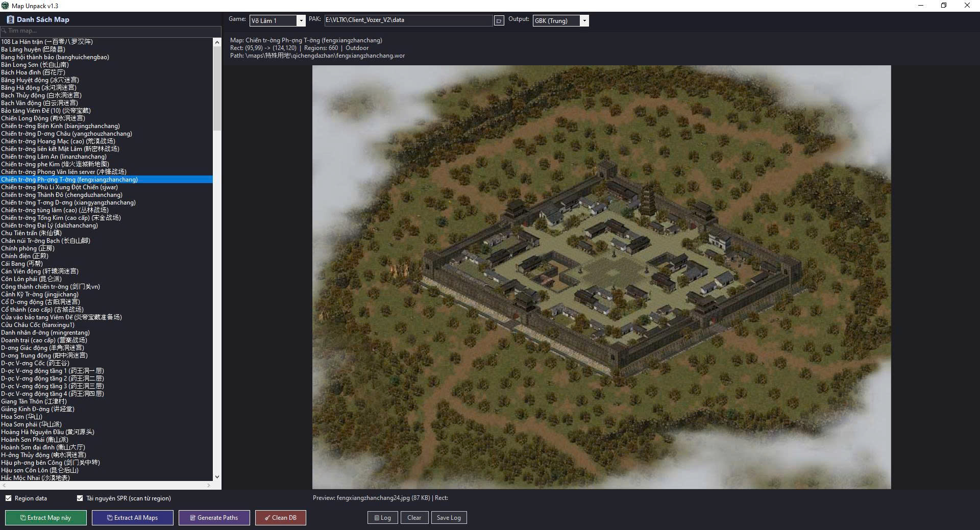Image resolution: width=980 pixels, height=530 pixels.
Task: Run Clean DB using the brush icon
Action: pos(267,517)
